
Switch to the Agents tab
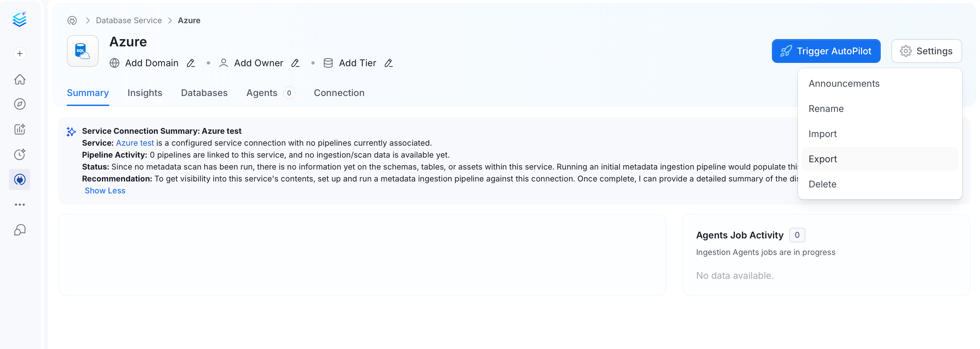pos(271,93)
